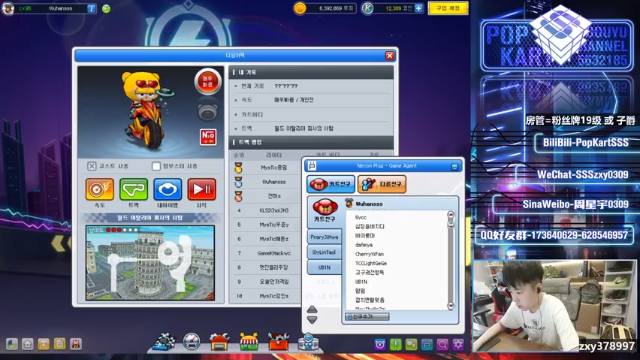Click the home icon at bottom left
Image resolution: width=640 pixels, height=360 pixels.
tap(28, 344)
